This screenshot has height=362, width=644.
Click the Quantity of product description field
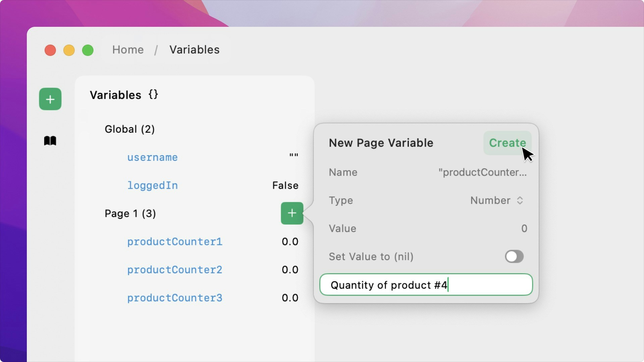tap(426, 285)
